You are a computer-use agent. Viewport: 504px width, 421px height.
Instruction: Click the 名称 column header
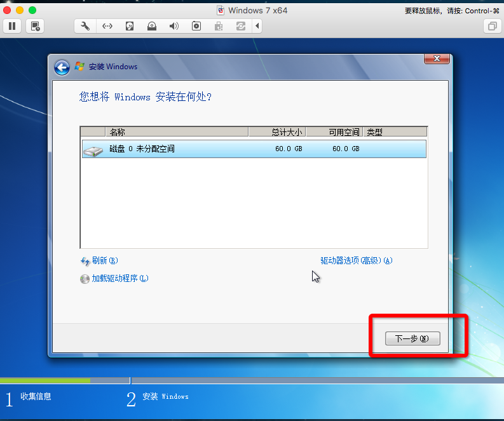pos(177,132)
